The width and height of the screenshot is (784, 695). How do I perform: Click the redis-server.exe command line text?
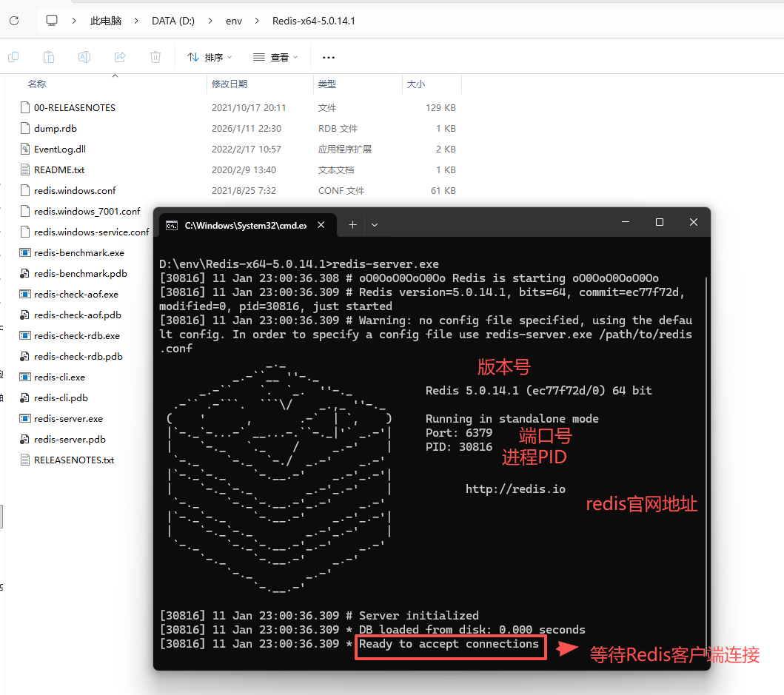[386, 264]
